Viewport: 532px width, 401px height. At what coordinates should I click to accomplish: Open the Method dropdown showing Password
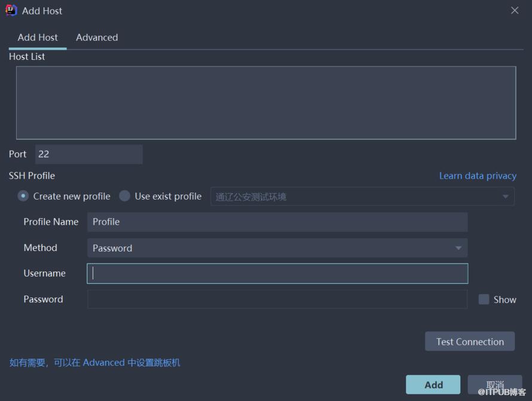[x=277, y=248]
